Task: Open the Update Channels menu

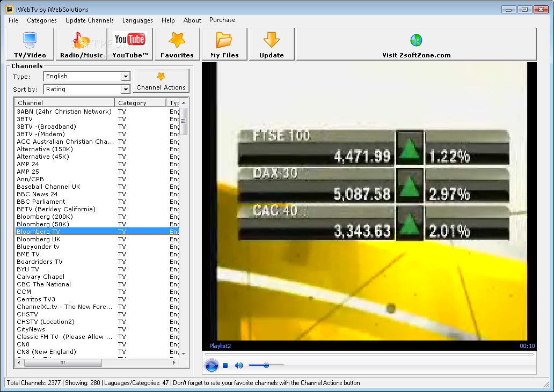Action: pos(90,20)
